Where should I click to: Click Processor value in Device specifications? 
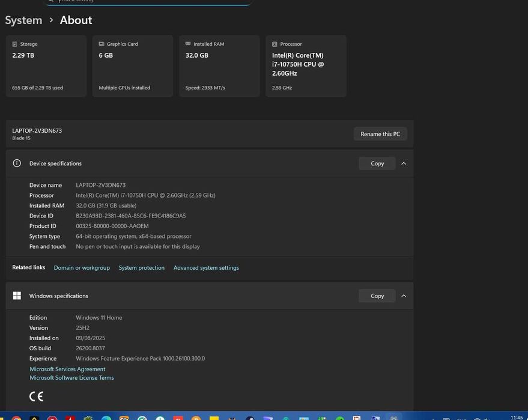click(x=145, y=195)
